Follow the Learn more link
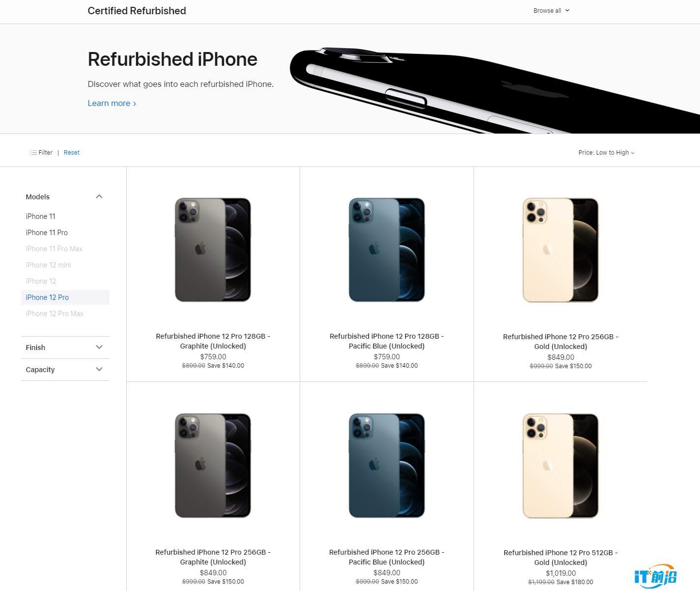This screenshot has width=700, height=591. [x=112, y=104]
